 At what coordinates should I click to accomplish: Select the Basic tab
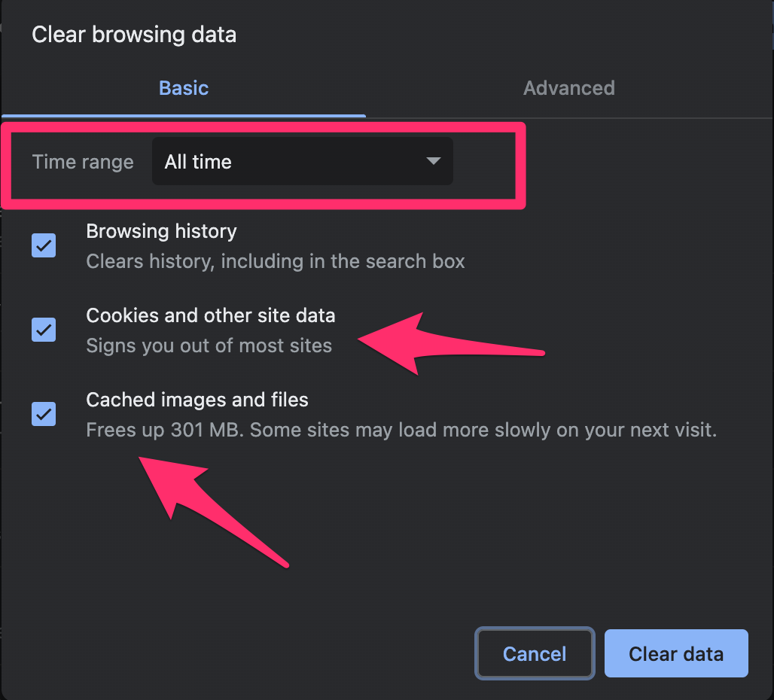(183, 88)
